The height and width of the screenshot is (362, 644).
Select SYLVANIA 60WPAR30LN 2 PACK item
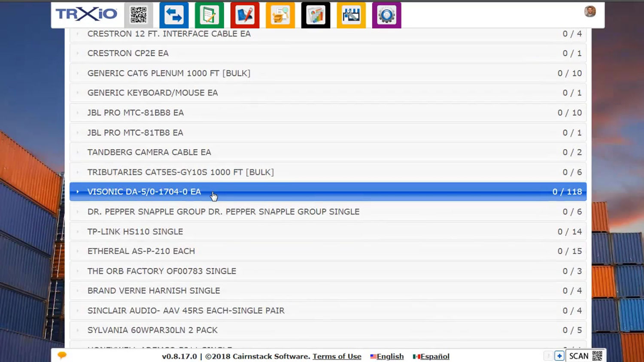pos(152,330)
